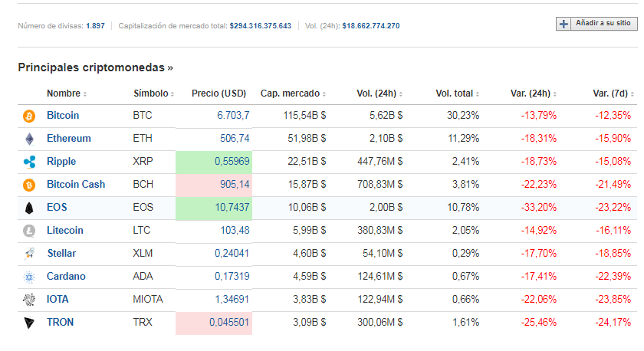Screen dimensions: 644x351
Task: Click the Ethereum diamond logo icon
Action: 30,139
